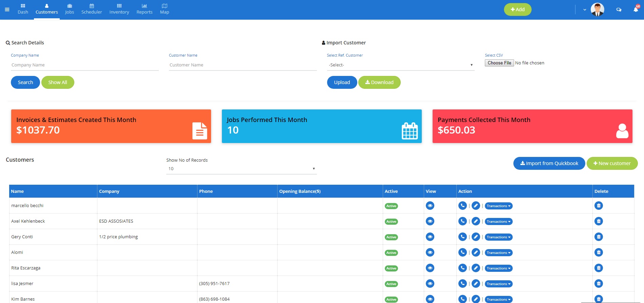This screenshot has width=644, height=303.
Task: Call Axel Kehlenbeck with phone icon
Action: pyautogui.click(x=462, y=221)
